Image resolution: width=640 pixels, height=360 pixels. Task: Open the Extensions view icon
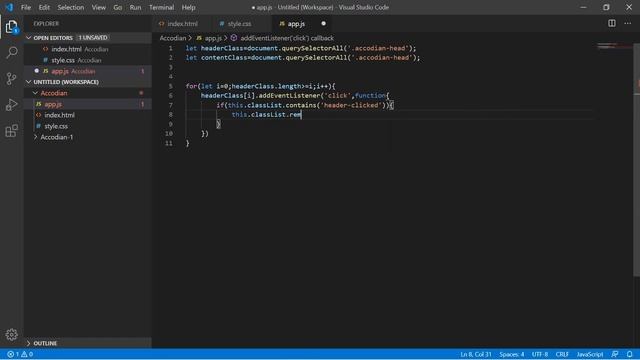[x=12, y=131]
